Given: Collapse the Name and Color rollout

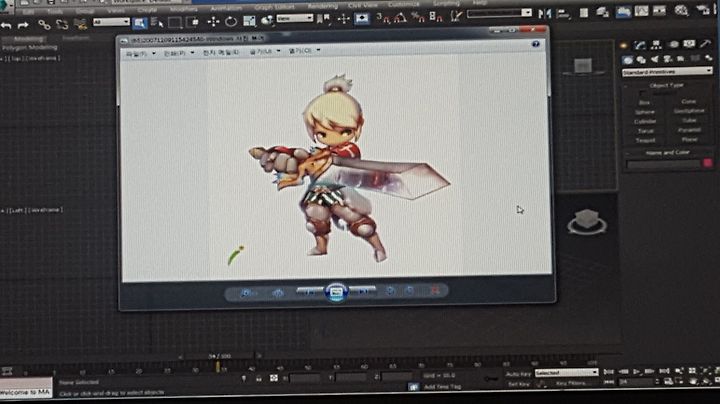Looking at the screenshot, I should (668, 152).
